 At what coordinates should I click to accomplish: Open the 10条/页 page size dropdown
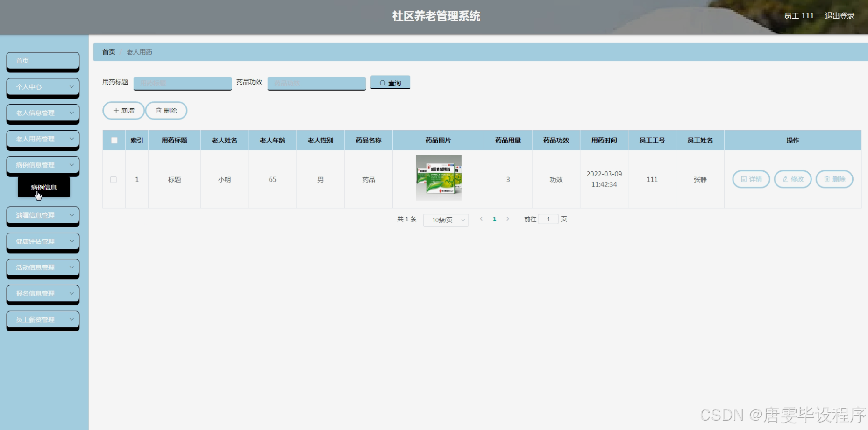click(446, 220)
